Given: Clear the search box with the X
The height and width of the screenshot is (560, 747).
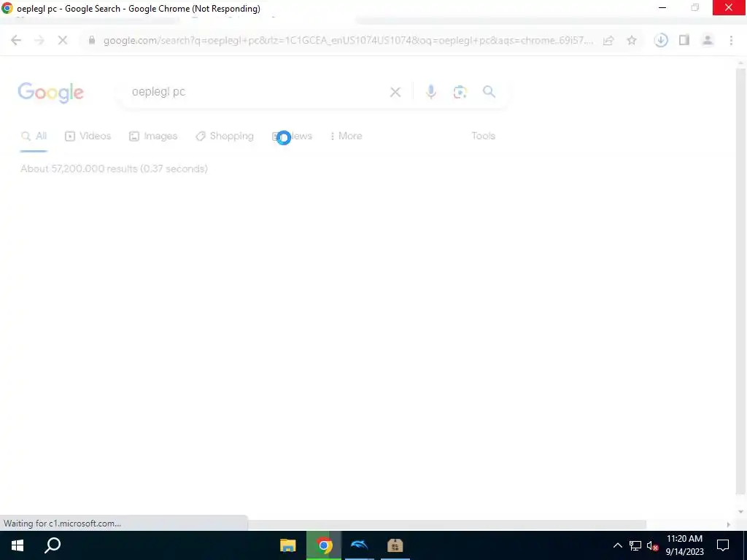Looking at the screenshot, I should coord(395,92).
